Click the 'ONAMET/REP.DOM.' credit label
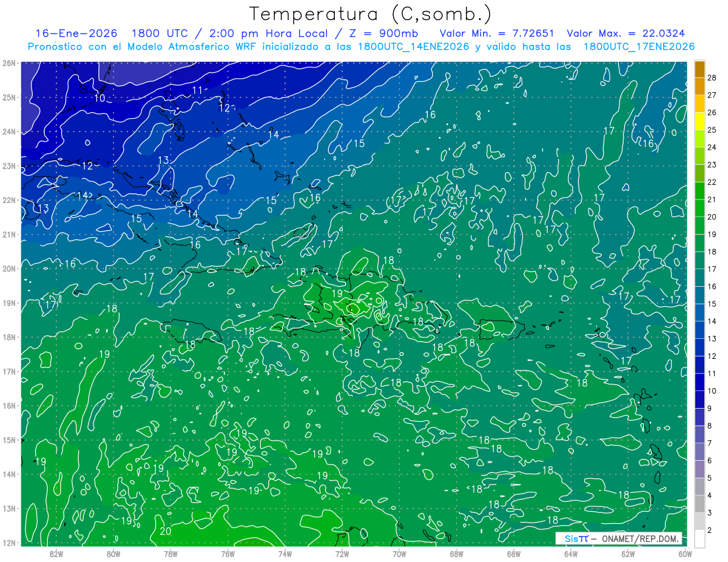Image resolution: width=728 pixels, height=562 pixels. click(x=639, y=539)
